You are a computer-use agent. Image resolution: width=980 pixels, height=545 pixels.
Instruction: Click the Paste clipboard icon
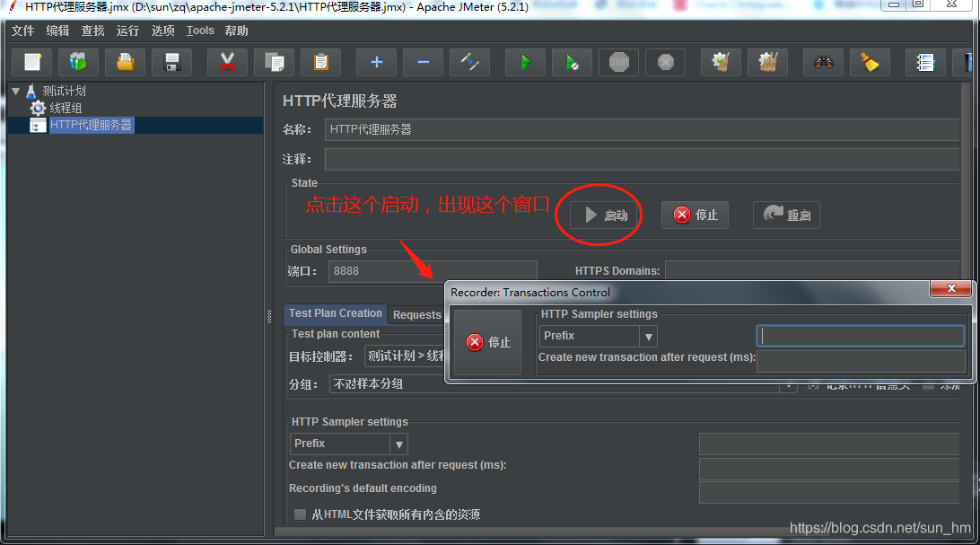pyautogui.click(x=320, y=62)
